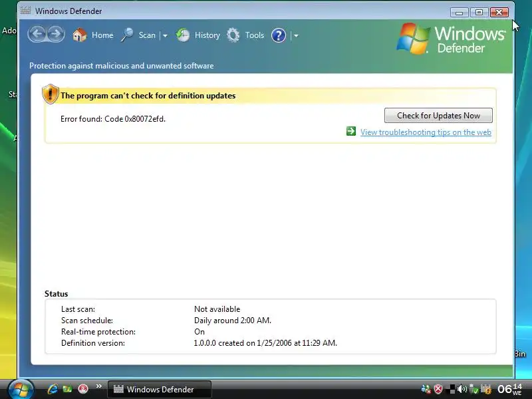
Task: Maximize the Windows Defender window
Action: tap(479, 13)
